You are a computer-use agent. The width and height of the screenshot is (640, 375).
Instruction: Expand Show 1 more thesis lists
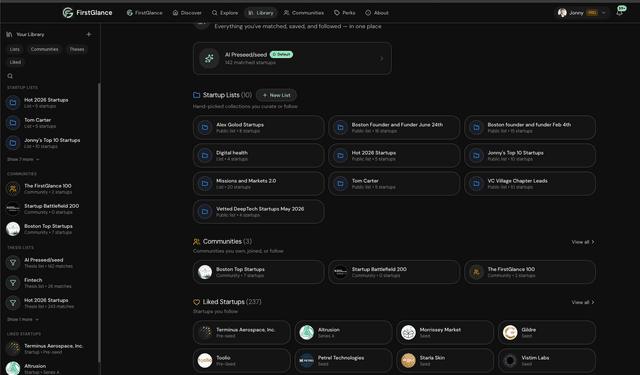click(x=23, y=319)
